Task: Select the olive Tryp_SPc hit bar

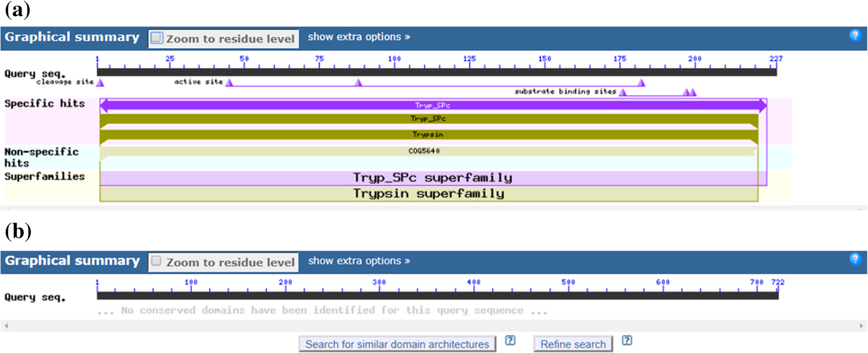Action: click(429, 119)
